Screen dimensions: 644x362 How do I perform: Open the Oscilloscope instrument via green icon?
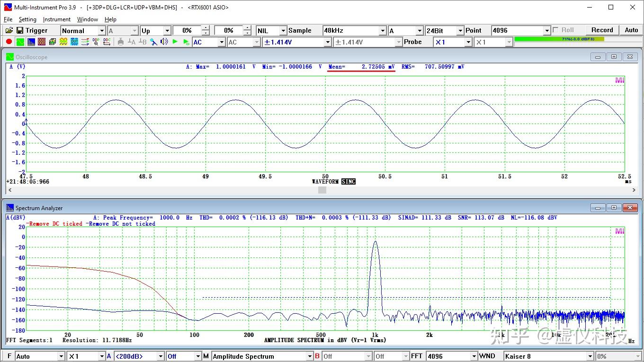click(20, 42)
